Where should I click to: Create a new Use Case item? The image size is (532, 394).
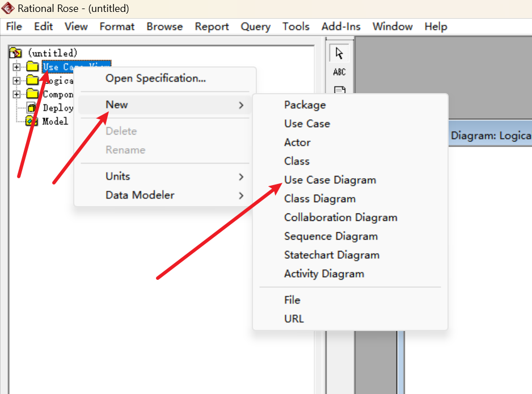coord(350,124)
